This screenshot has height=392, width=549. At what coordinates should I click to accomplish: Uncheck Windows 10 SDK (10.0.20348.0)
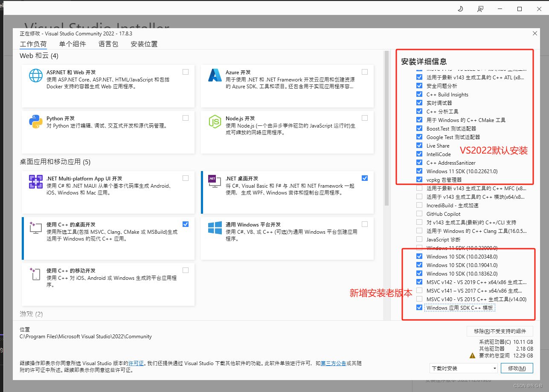tap(419, 256)
